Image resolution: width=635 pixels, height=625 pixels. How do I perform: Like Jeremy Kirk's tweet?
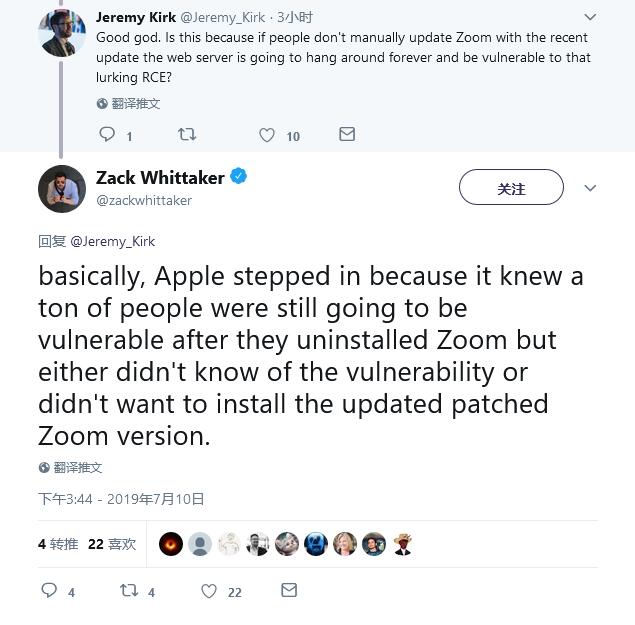[x=267, y=135]
